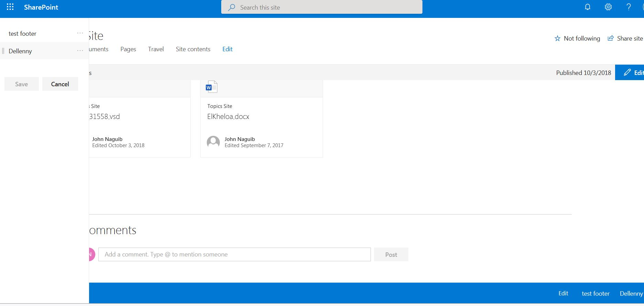Click the Word document icon

tap(212, 87)
